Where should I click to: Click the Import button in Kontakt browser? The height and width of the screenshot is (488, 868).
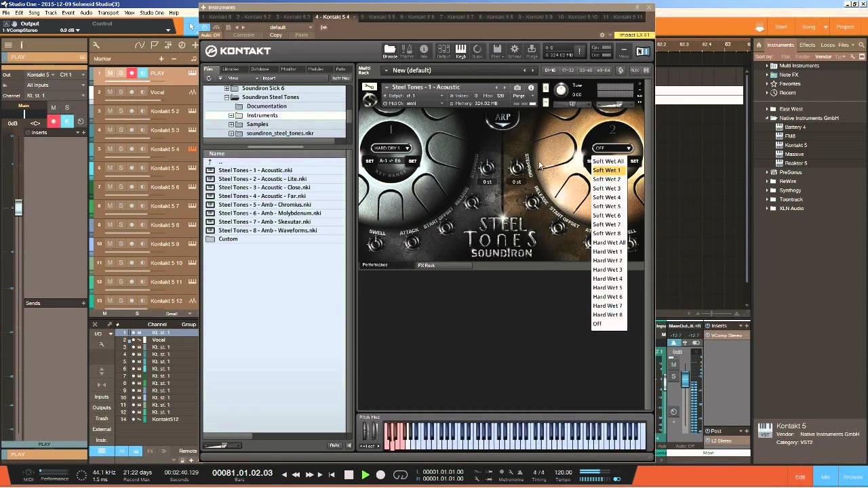click(269, 78)
